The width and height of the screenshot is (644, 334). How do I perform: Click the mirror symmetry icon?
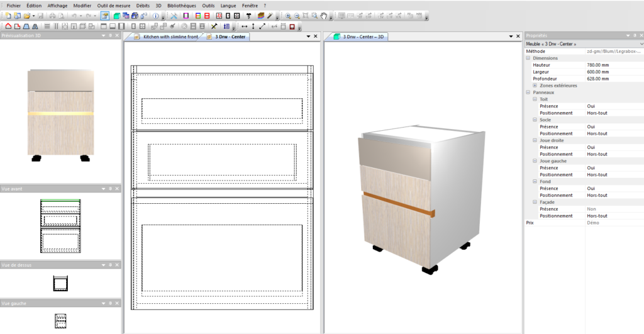click(x=35, y=26)
